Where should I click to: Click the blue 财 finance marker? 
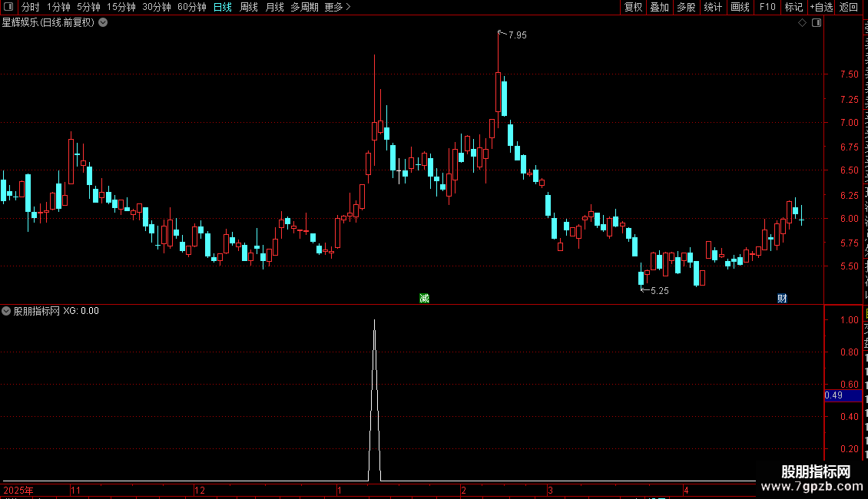(782, 298)
